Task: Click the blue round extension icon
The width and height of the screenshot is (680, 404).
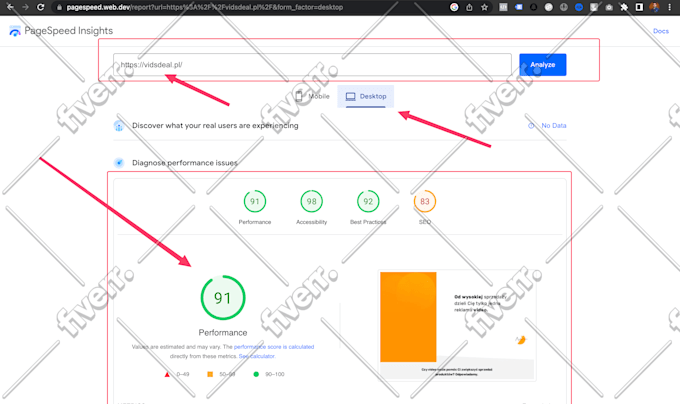Action: (579, 7)
